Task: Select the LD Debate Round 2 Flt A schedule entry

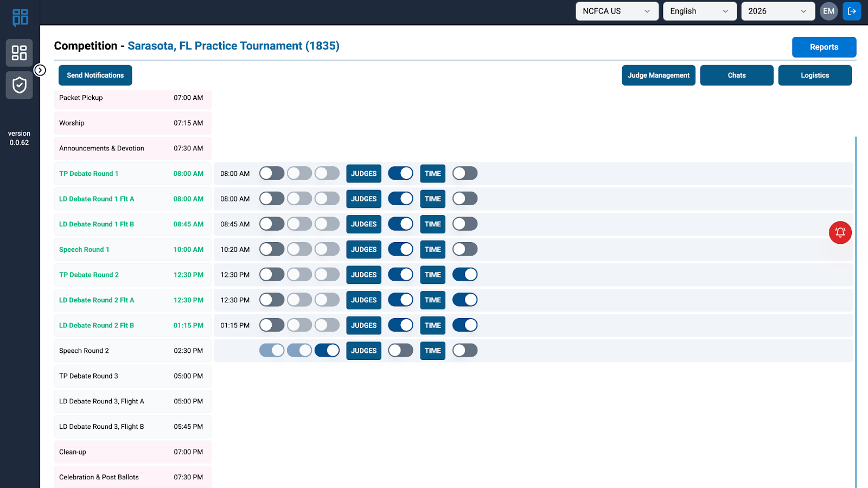Action: [x=97, y=300]
